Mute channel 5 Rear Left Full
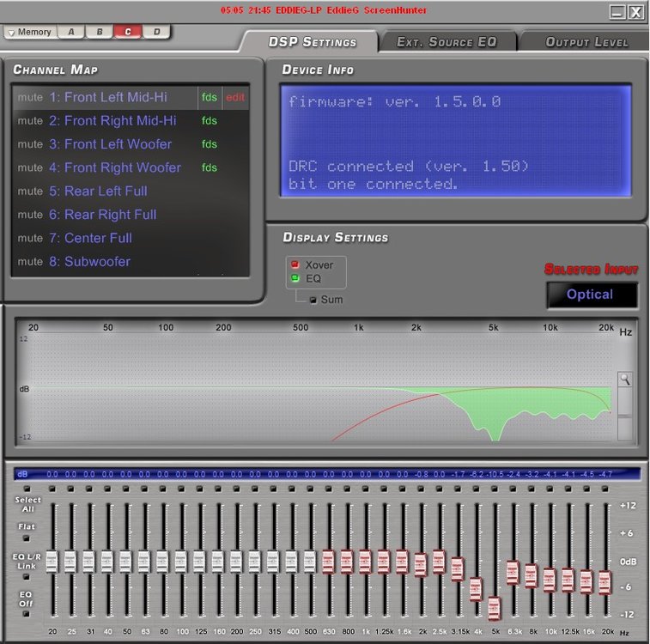The image size is (650, 644). (x=30, y=191)
